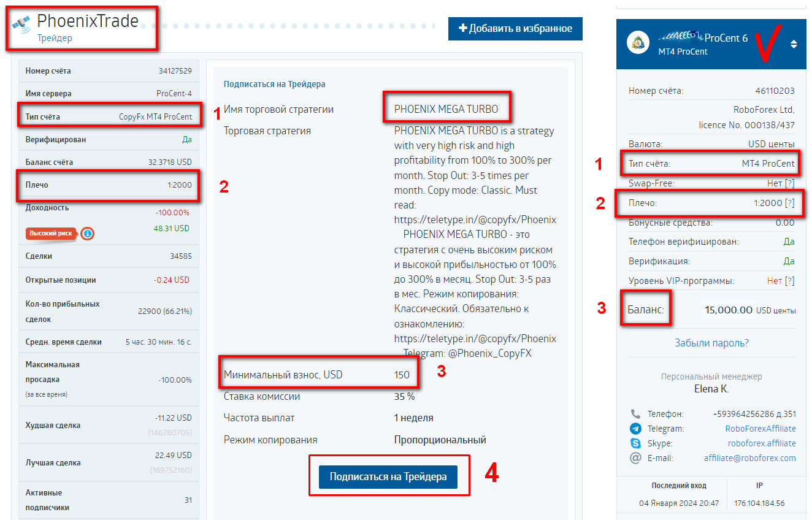Open the affiliate@roboforex.com e-mail link

point(750,458)
